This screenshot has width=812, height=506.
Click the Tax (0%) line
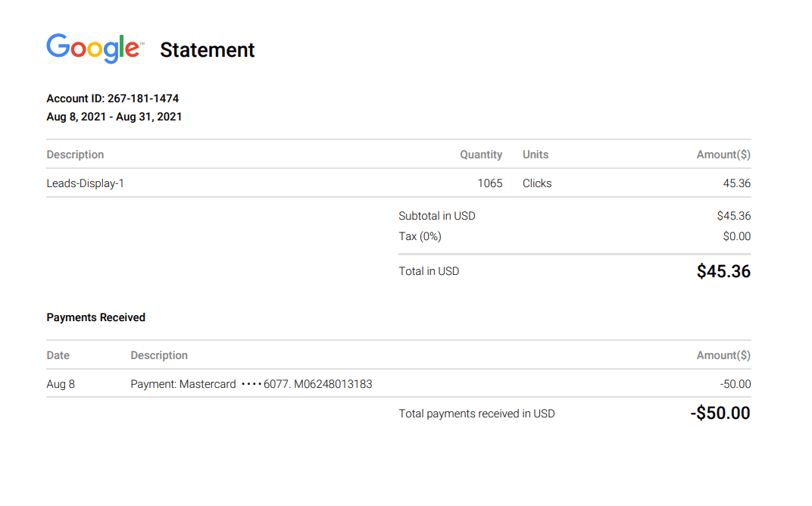click(420, 236)
